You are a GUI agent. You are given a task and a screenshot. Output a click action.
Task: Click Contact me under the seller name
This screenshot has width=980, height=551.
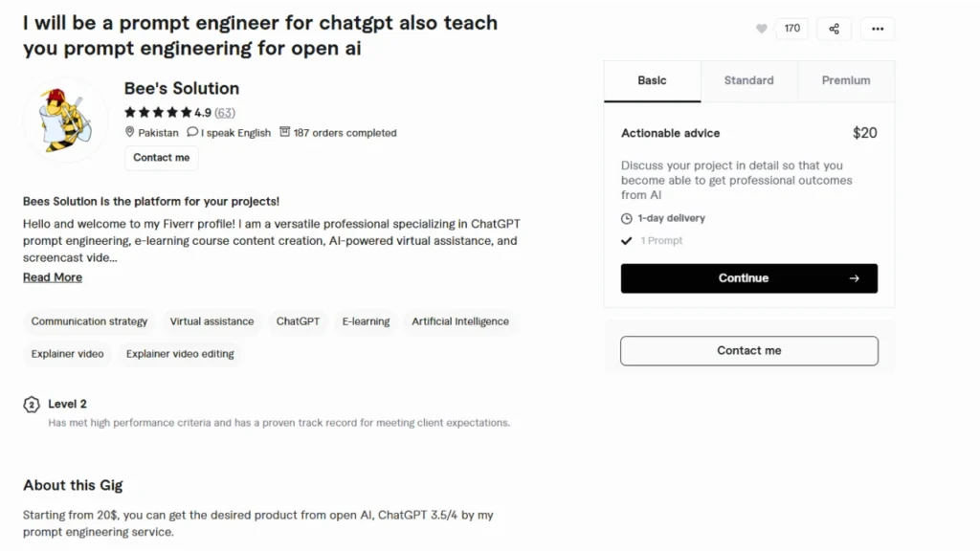pos(161,158)
